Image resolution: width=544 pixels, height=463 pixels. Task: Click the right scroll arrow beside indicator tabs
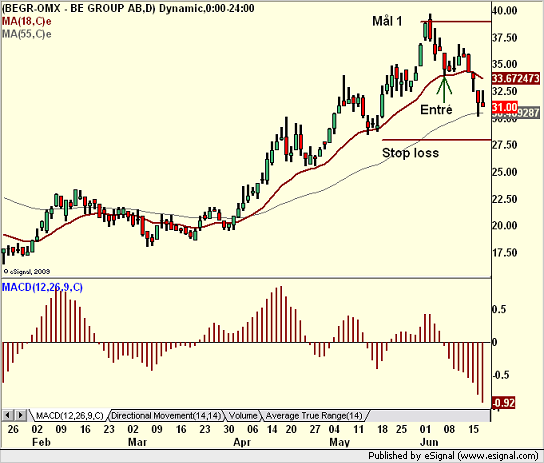pos(20,415)
